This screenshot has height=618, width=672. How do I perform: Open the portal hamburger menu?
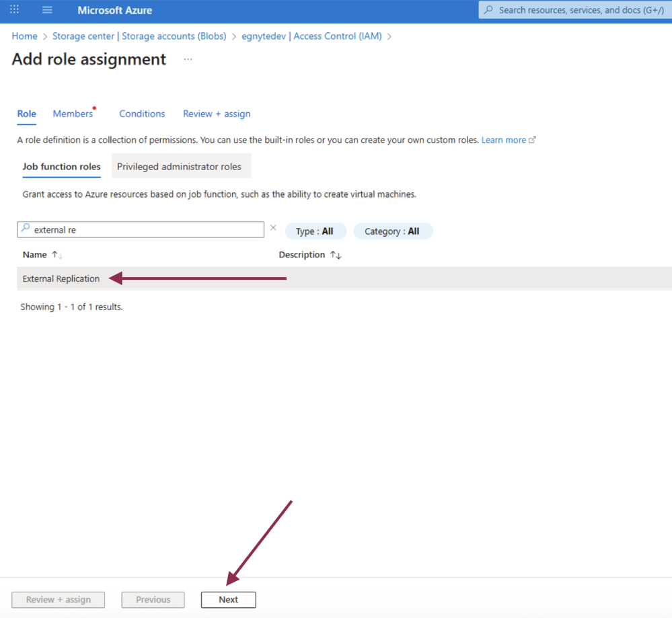[46, 9]
